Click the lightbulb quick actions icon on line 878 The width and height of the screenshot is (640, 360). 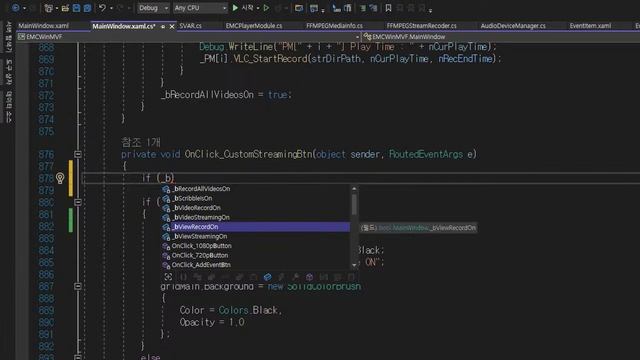[x=60, y=178]
